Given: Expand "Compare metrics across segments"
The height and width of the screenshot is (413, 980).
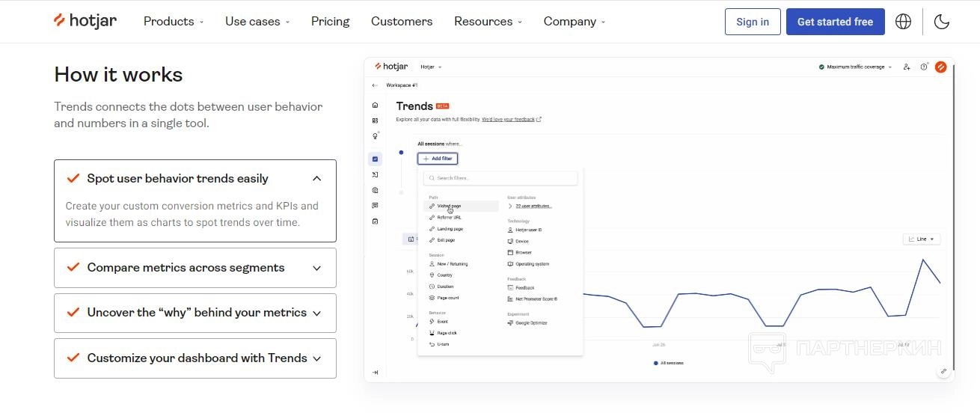Looking at the screenshot, I should pyautogui.click(x=316, y=268).
